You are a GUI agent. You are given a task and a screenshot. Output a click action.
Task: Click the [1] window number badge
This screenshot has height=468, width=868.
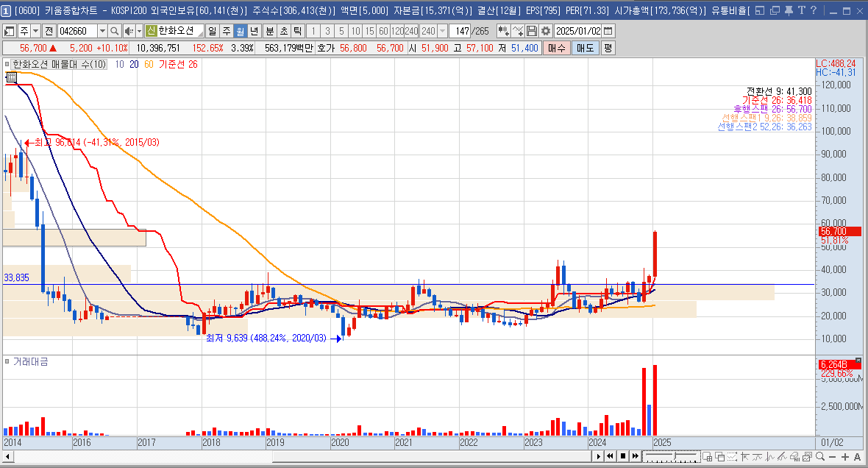[6, 10]
